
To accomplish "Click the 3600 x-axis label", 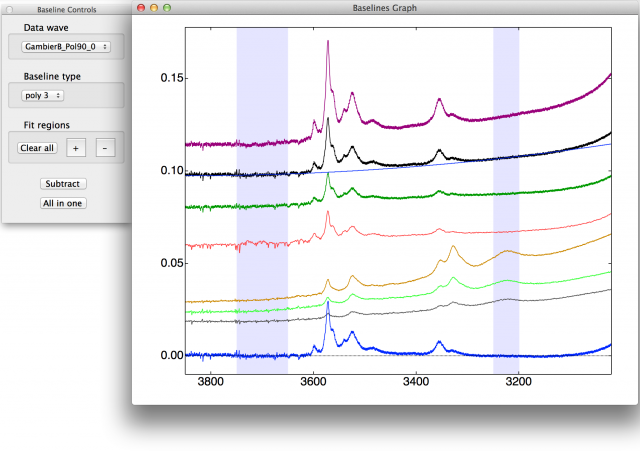I will pyautogui.click(x=313, y=382).
